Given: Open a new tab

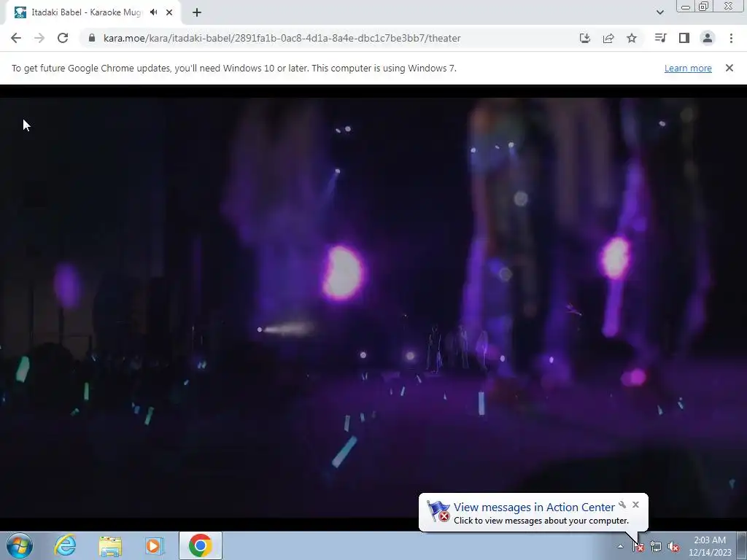Looking at the screenshot, I should tap(197, 12).
